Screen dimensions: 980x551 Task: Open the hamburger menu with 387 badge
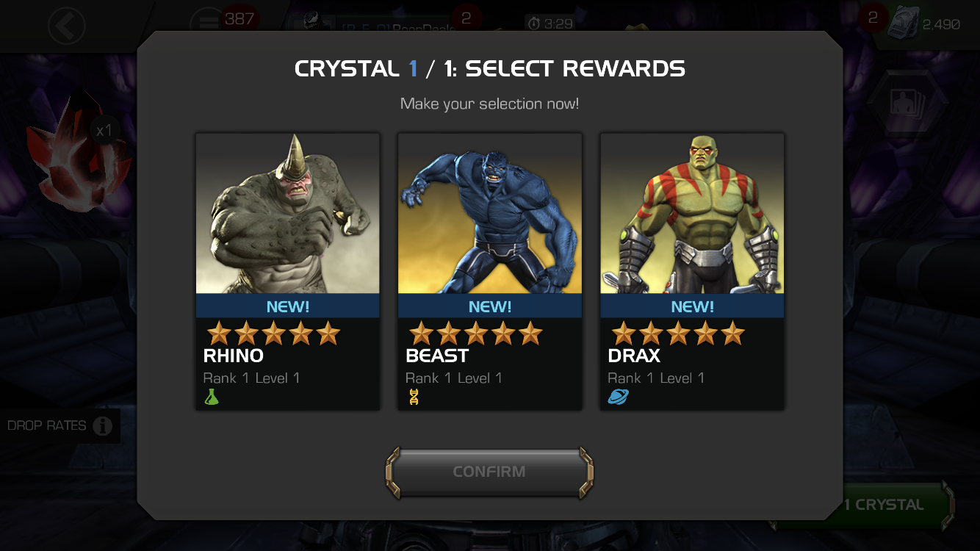click(x=207, y=24)
